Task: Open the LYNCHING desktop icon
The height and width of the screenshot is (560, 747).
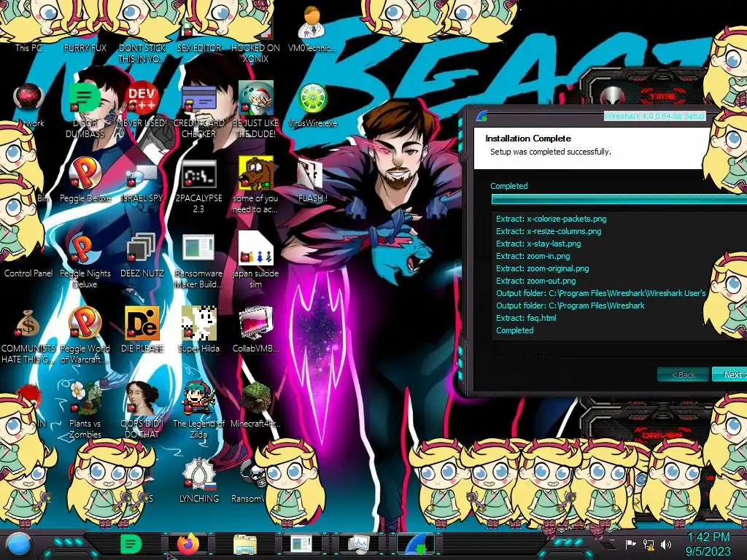Action: coord(198,480)
